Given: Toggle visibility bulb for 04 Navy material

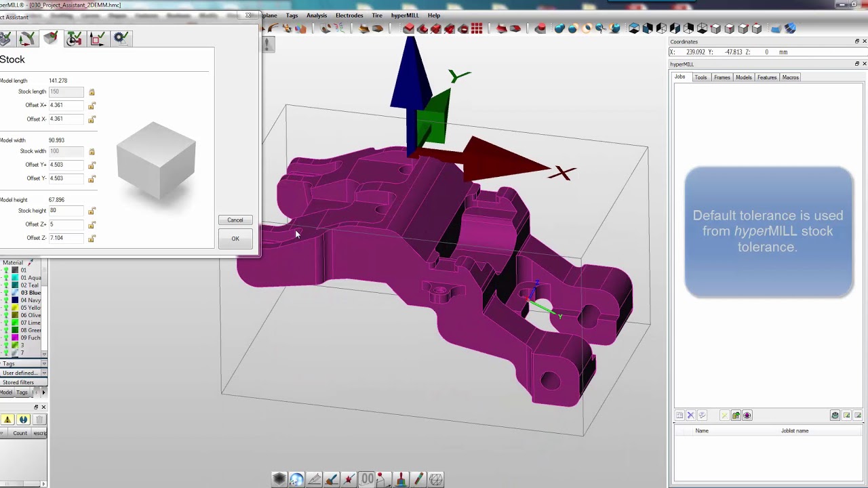Looking at the screenshot, I should [7, 300].
